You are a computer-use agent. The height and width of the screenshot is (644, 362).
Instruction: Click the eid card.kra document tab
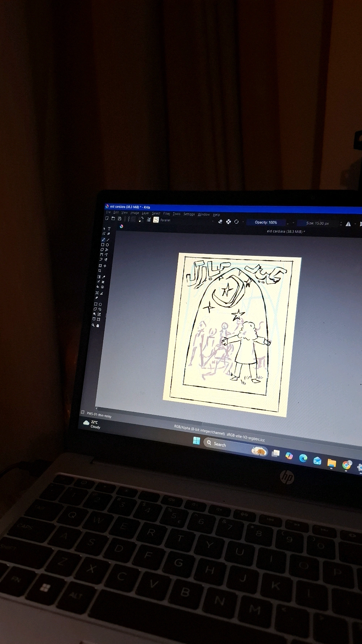(286, 232)
